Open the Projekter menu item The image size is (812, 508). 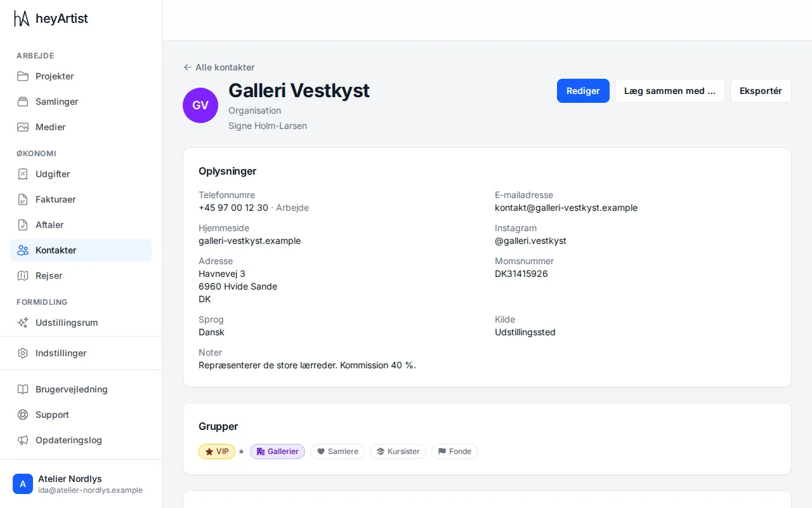click(x=81, y=76)
